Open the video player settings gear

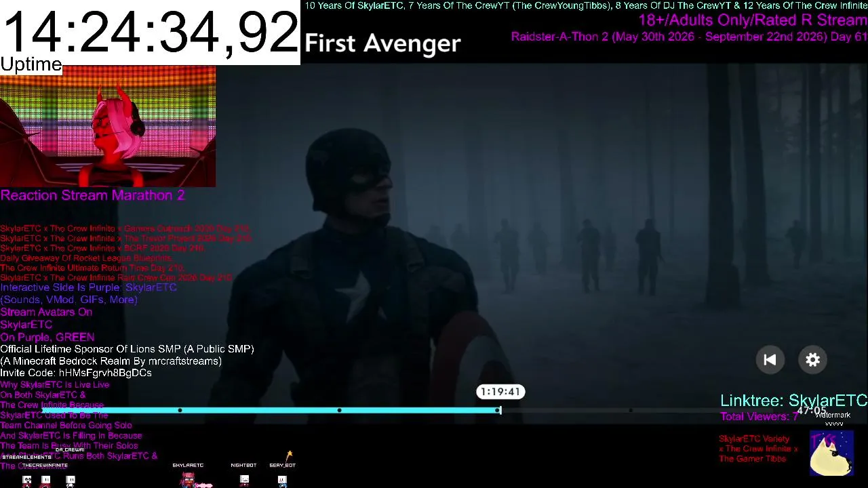pos(812,360)
